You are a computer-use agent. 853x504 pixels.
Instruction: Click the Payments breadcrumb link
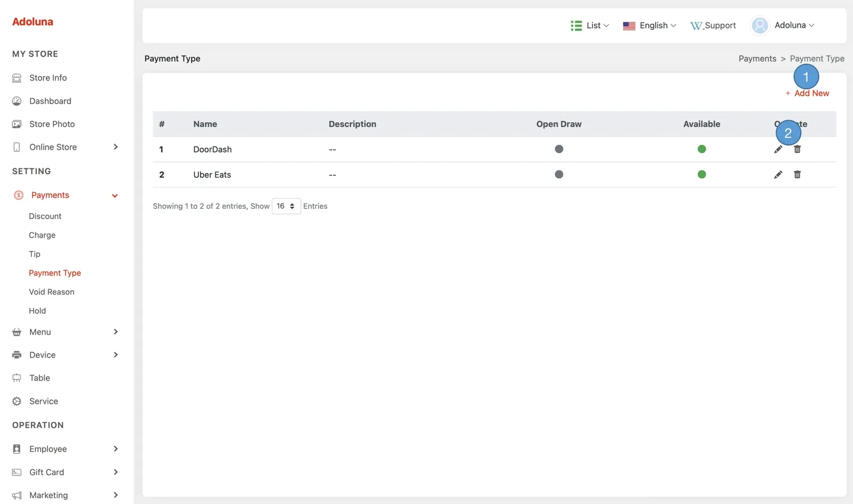pos(758,59)
